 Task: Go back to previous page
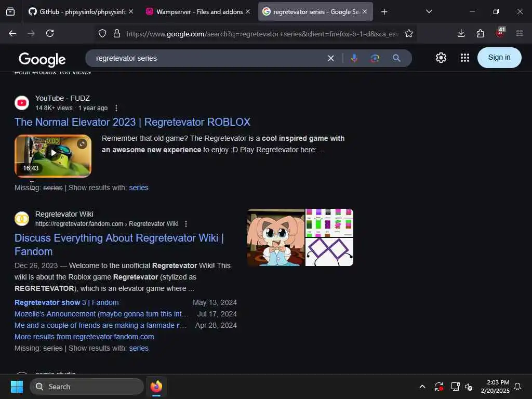[x=12, y=33]
